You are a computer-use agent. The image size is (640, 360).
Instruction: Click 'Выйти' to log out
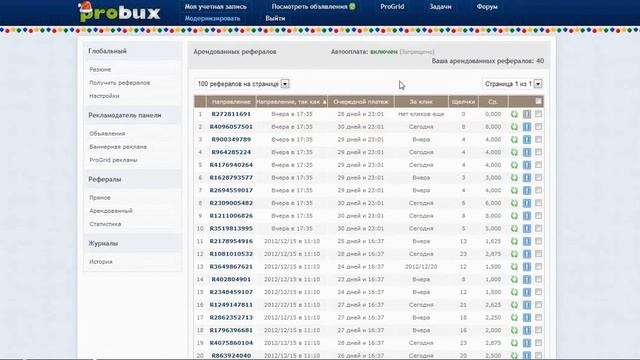coord(275,18)
